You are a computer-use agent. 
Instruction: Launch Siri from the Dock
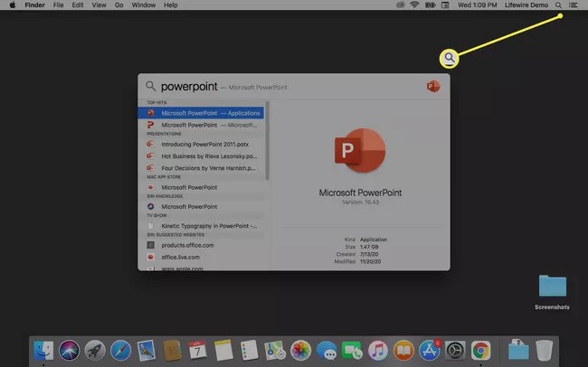70,351
